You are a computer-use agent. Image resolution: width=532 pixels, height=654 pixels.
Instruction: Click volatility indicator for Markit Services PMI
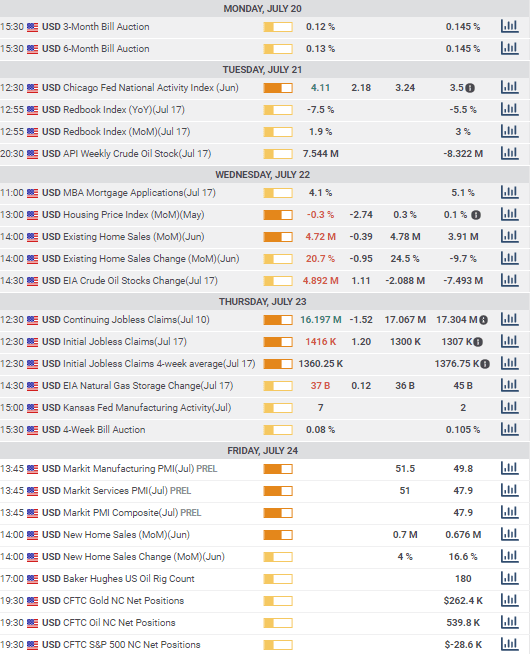(278, 491)
